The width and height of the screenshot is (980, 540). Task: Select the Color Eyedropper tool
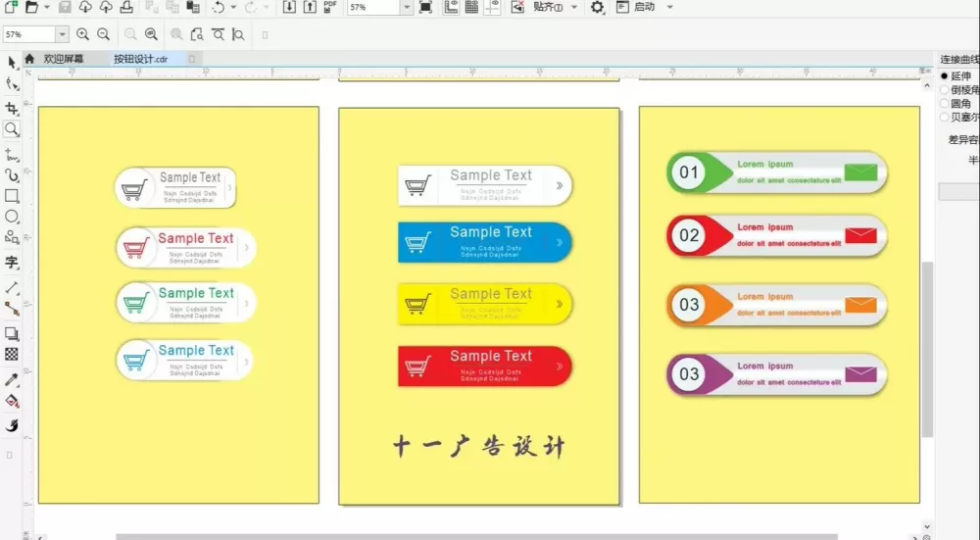pyautogui.click(x=12, y=379)
